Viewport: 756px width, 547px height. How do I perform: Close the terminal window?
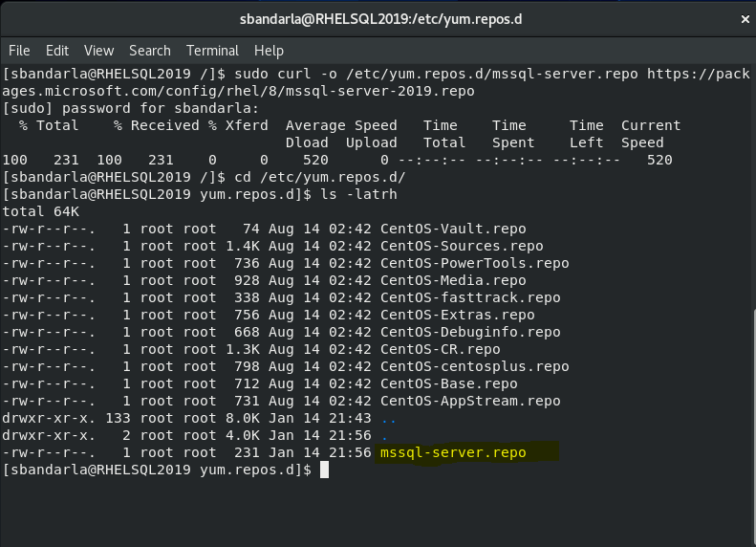[x=744, y=19]
